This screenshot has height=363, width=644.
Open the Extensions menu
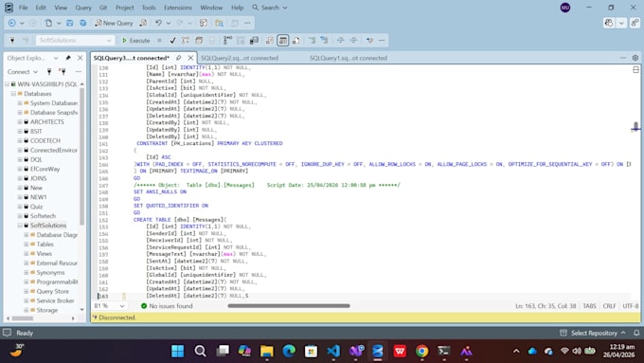point(178,8)
